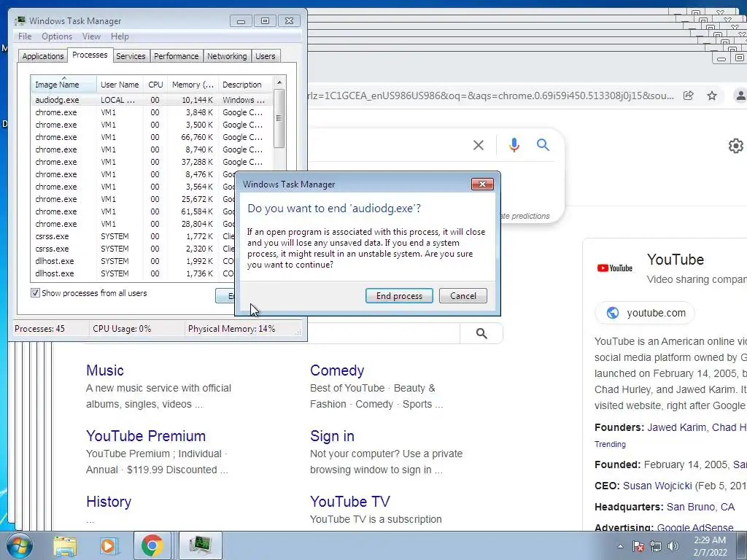
Task: Cancel ending audiodg.exe
Action: tap(462, 296)
